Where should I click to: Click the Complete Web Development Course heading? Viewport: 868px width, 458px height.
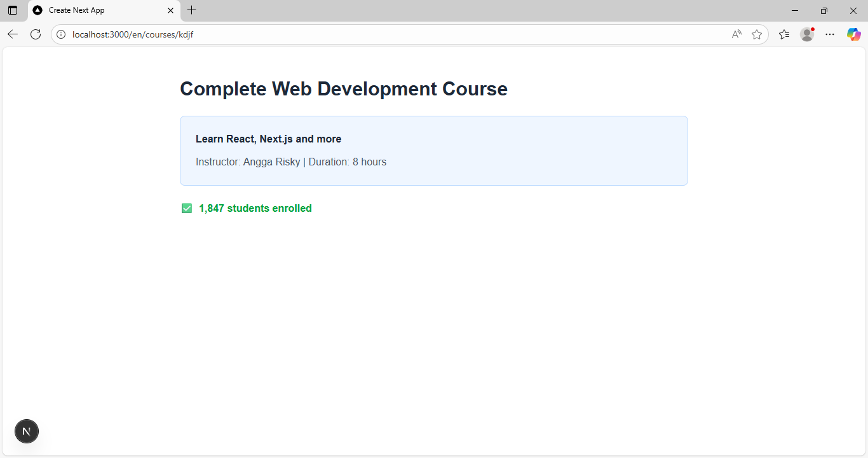click(x=343, y=89)
